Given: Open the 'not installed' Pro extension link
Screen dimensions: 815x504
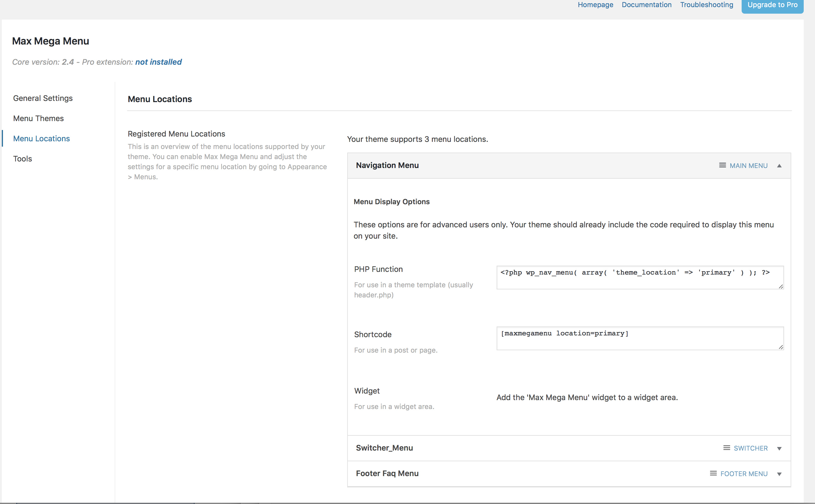Looking at the screenshot, I should pos(158,62).
